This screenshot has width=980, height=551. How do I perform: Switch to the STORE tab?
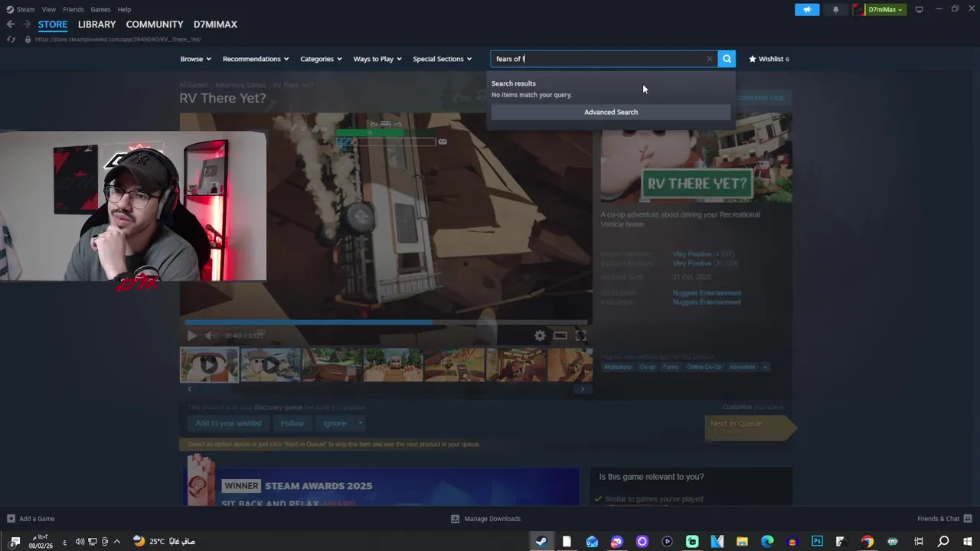click(x=53, y=24)
